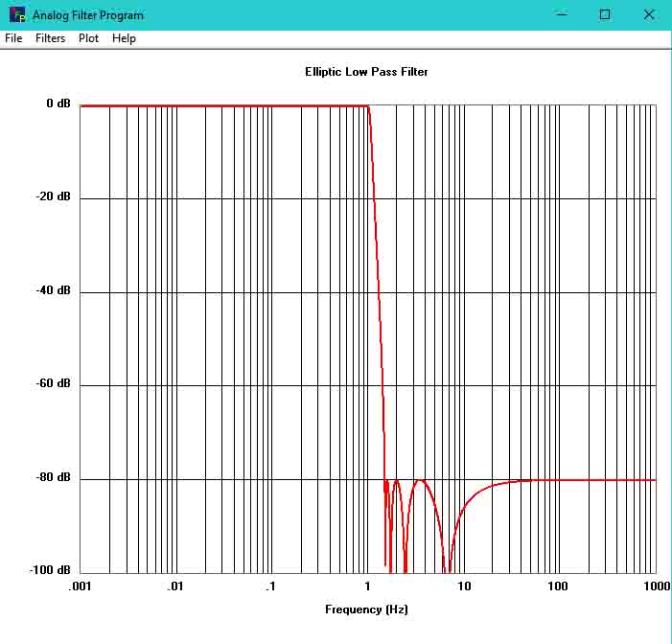
Task: Click the 'Frequency (Hz)' axis label
Action: tap(366, 609)
